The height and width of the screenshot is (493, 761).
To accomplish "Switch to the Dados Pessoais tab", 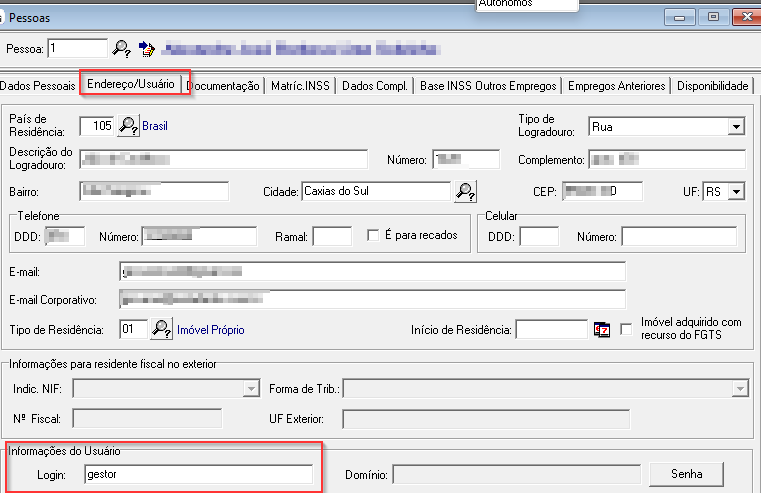I will [x=38, y=87].
